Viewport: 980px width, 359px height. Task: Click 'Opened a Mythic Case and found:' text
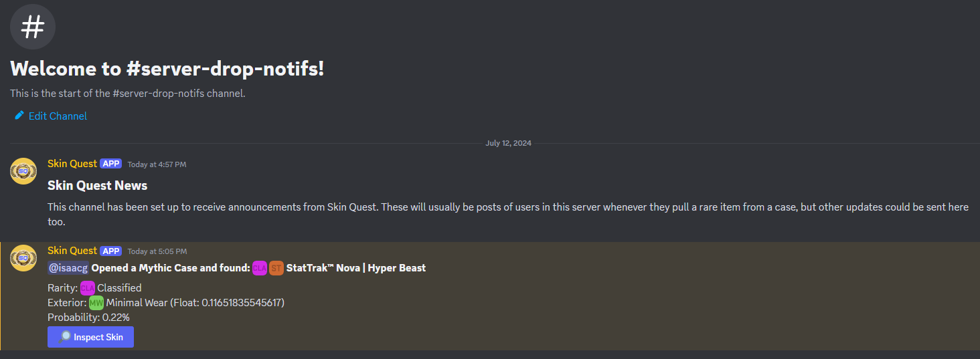pos(171,268)
